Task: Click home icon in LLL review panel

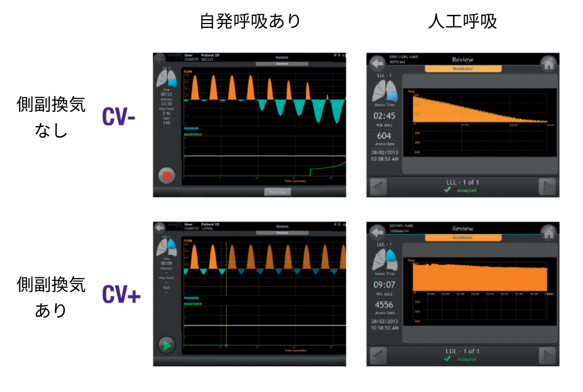Action: (548, 64)
